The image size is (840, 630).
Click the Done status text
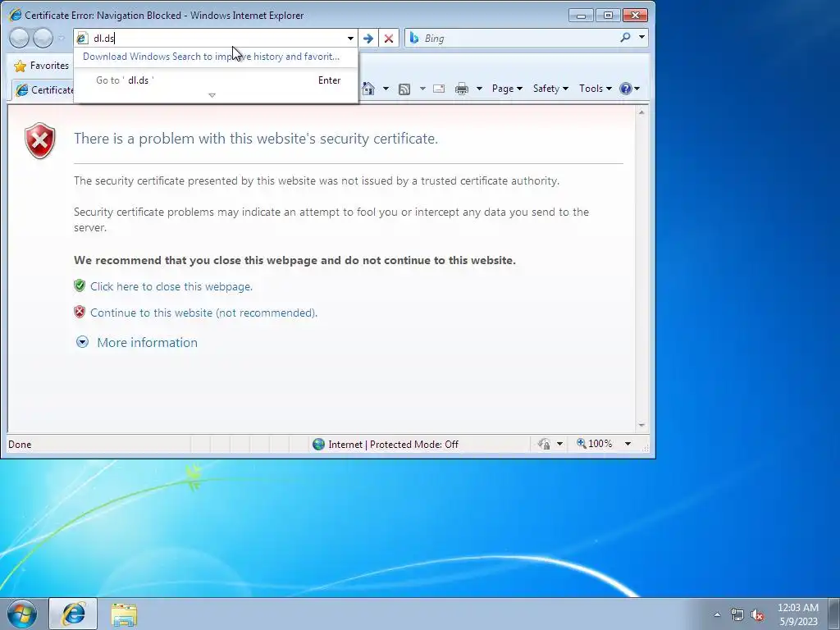point(20,445)
